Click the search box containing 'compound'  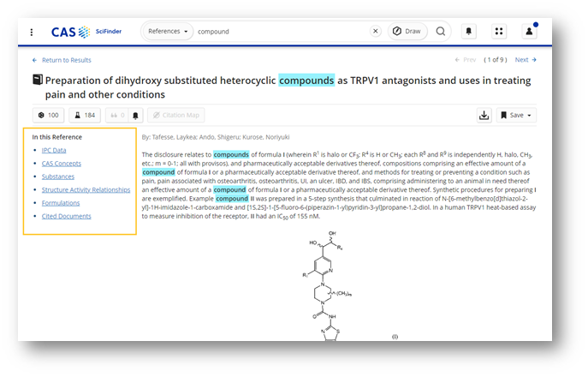tap(282, 32)
